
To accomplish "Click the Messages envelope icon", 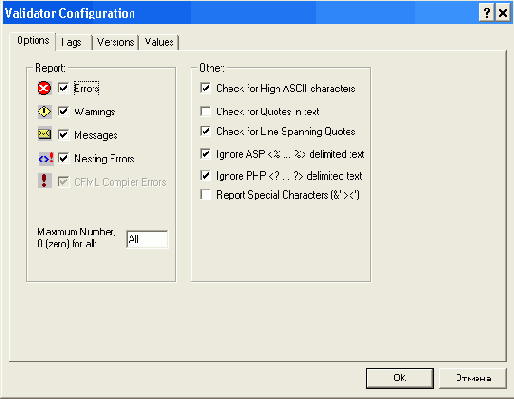I will (x=44, y=134).
